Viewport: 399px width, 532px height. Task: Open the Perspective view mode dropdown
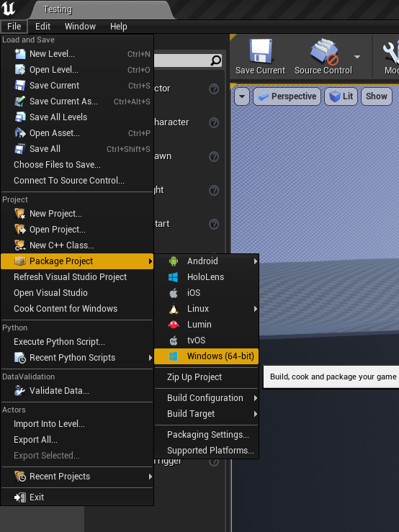click(x=287, y=96)
